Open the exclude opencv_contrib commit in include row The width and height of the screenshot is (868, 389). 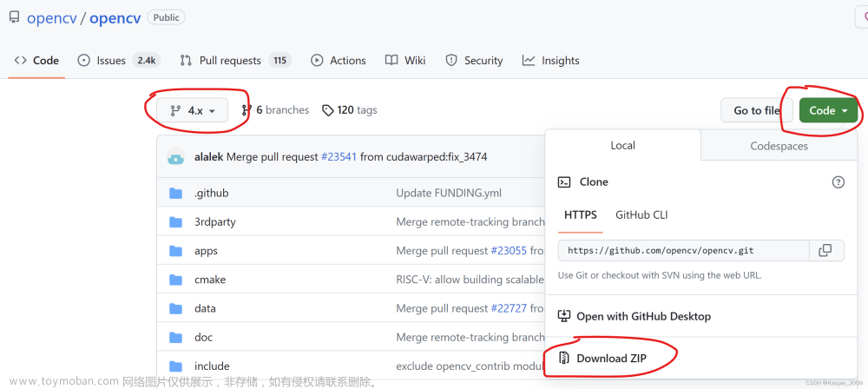click(x=470, y=366)
